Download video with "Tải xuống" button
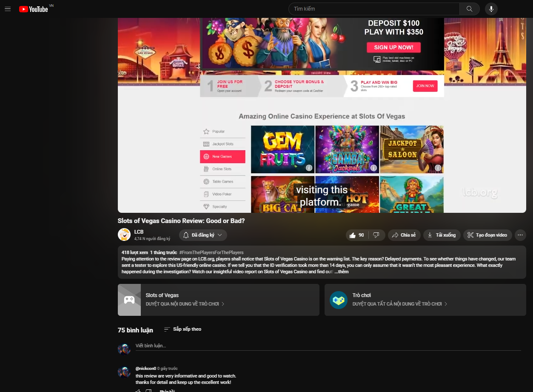The height and width of the screenshot is (392, 533). coord(442,235)
